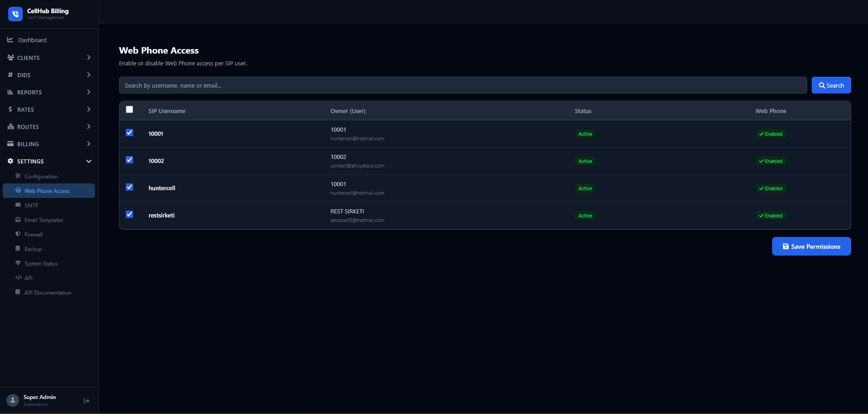This screenshot has width=868, height=414.
Task: Expand the ROUTES menu chevron
Action: click(89, 127)
